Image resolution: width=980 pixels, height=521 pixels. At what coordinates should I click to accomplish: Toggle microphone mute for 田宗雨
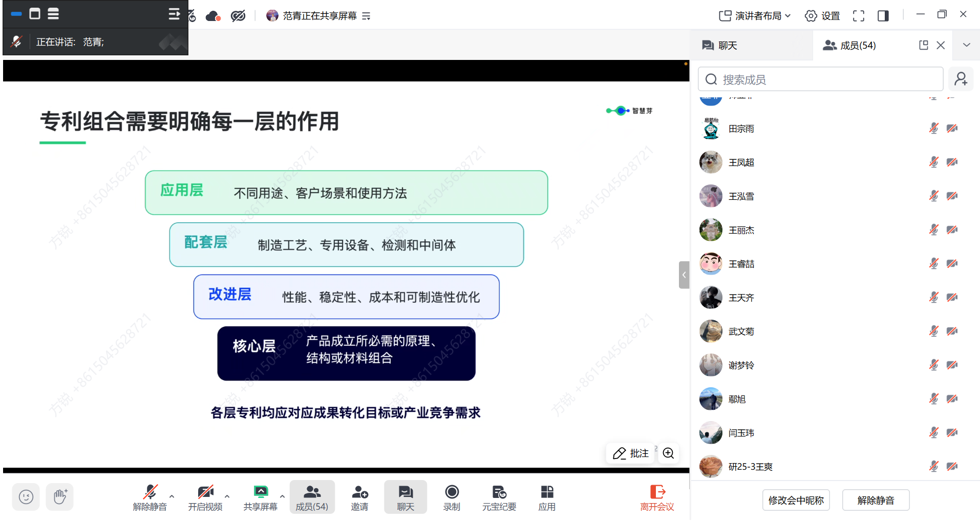(934, 129)
